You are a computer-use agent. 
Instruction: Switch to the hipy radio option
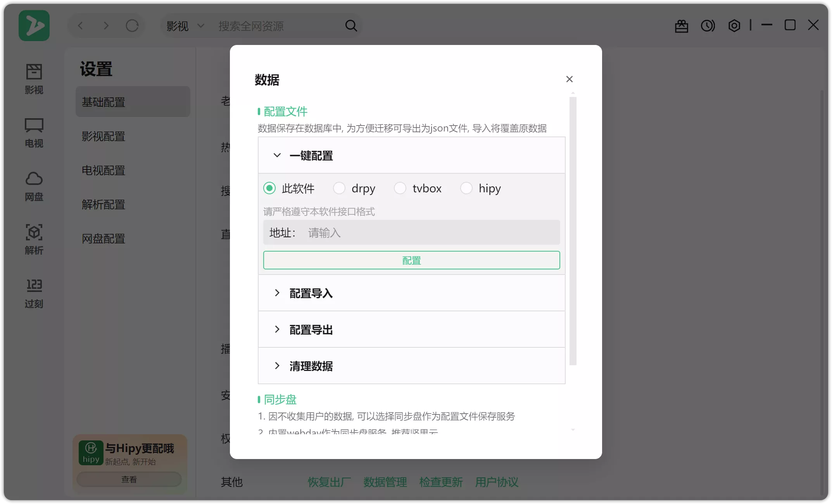(466, 188)
